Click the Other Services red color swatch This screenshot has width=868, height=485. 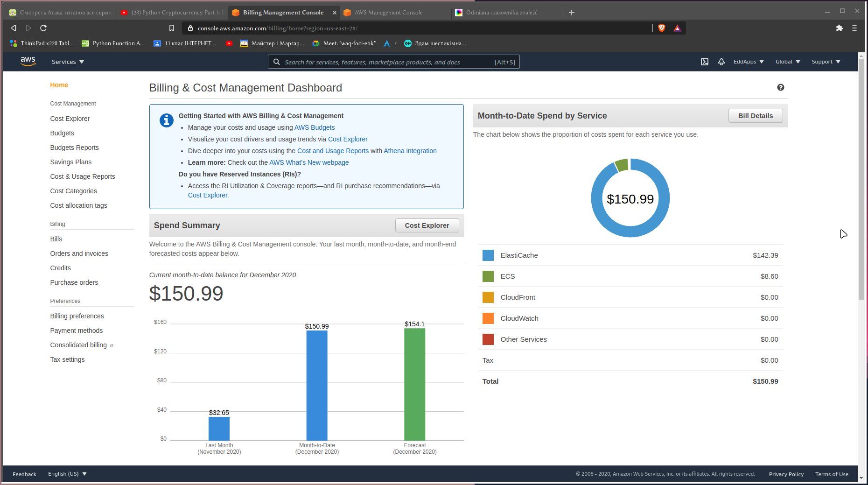pyautogui.click(x=488, y=339)
